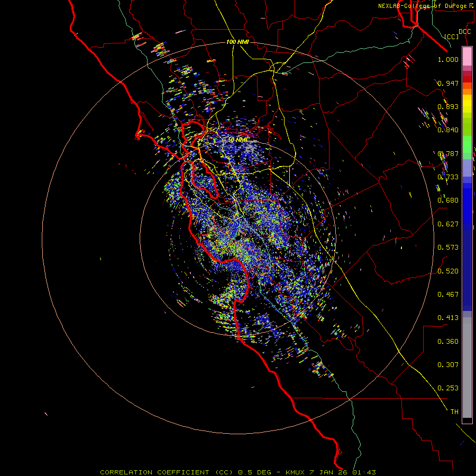This screenshot has width=476, height=476.
Task: Pick the red band in the color bar
Action: (467, 79)
